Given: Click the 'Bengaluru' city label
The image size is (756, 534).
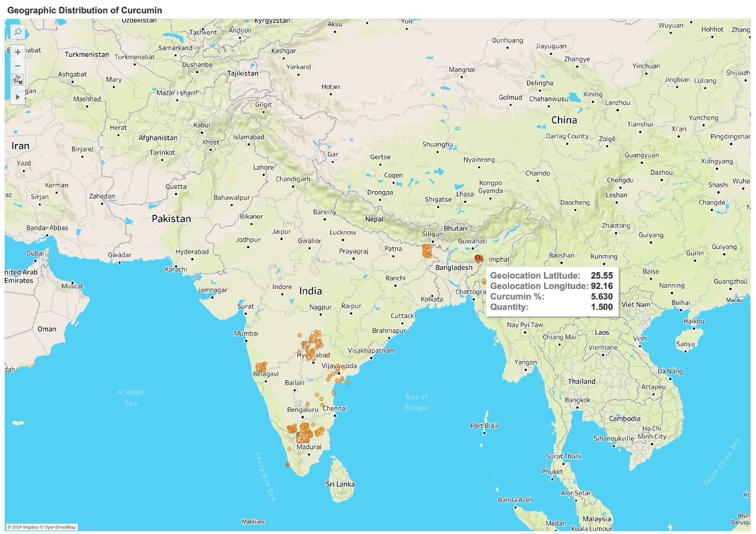Looking at the screenshot, I should [303, 410].
